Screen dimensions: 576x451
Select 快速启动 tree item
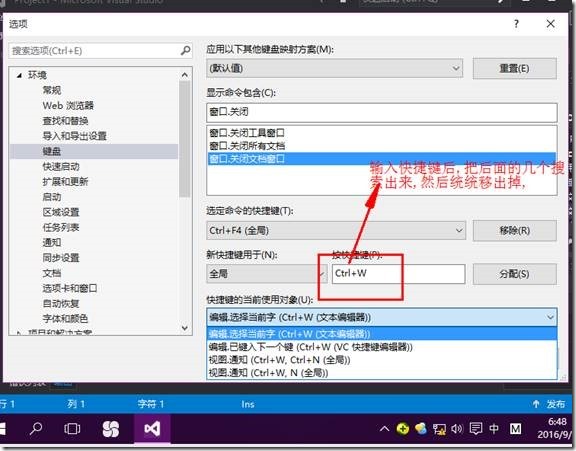(x=61, y=166)
